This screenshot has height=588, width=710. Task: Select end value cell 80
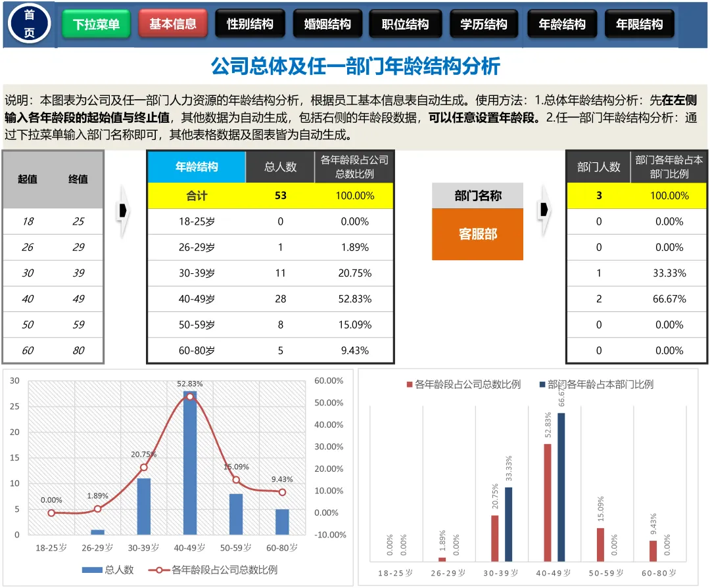point(78,350)
